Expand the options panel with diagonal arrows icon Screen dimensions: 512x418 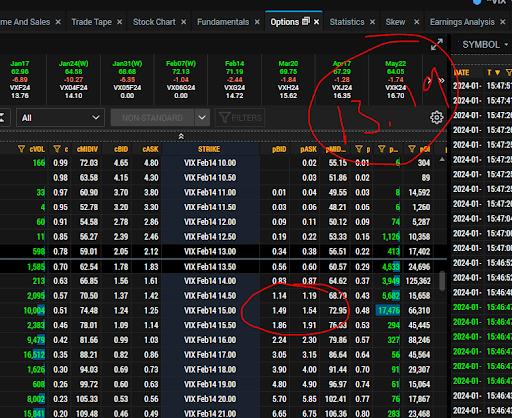pyautogui.click(x=437, y=44)
